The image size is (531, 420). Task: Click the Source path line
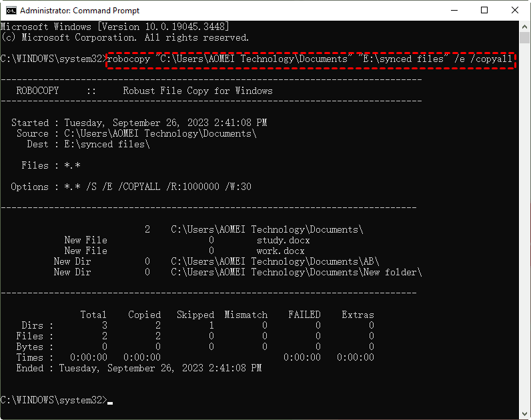click(160, 133)
